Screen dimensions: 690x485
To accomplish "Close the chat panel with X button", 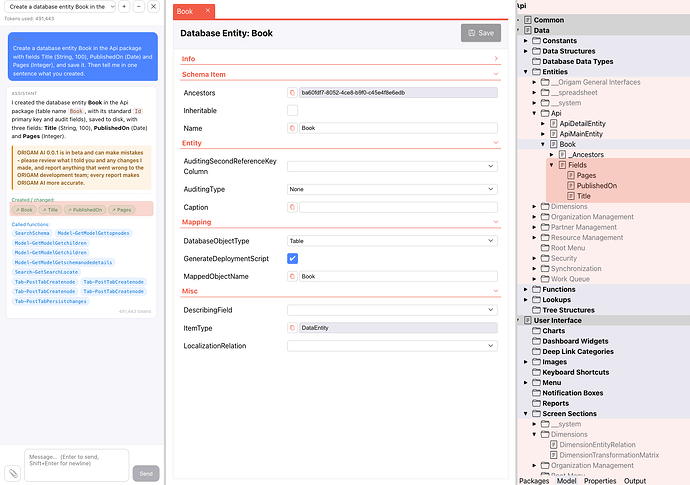I will point(153,7).
